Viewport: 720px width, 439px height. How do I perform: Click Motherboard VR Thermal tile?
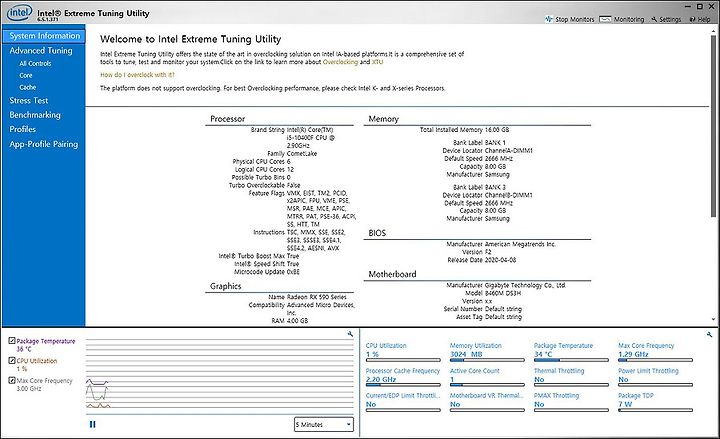click(487, 402)
